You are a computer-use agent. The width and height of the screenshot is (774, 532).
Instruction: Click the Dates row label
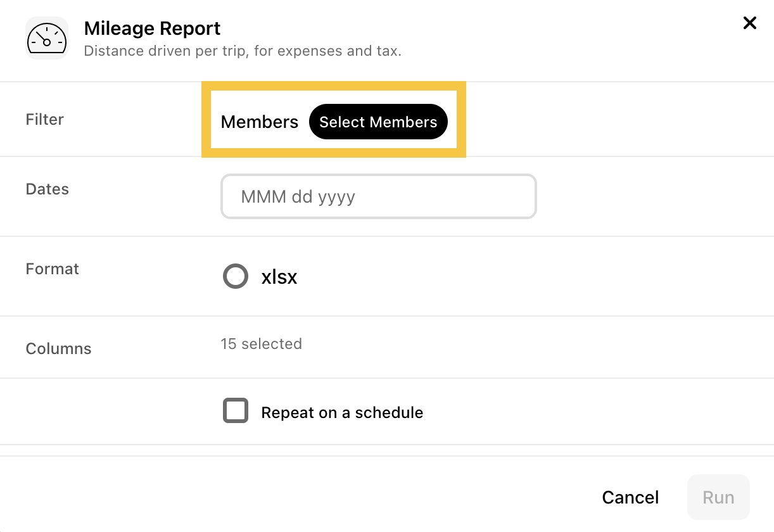pos(48,189)
